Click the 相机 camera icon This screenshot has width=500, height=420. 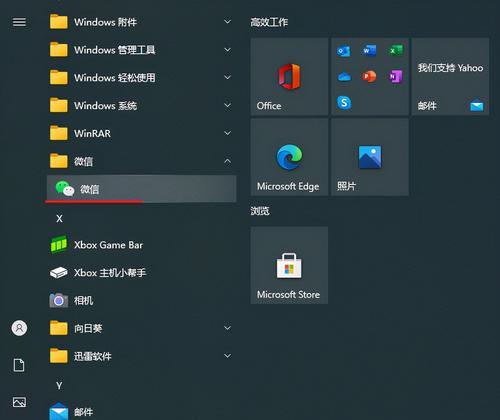point(59,301)
